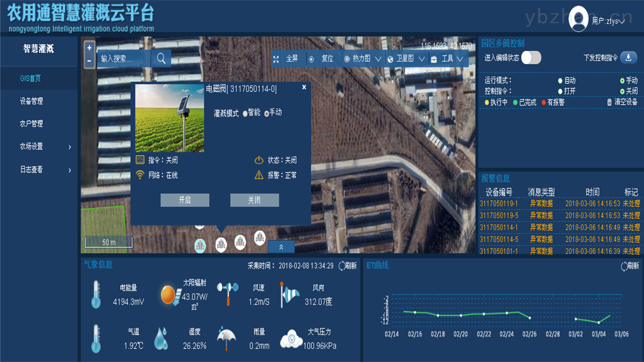
Task: Click the wind direction windsock icon
Action: 289,294
